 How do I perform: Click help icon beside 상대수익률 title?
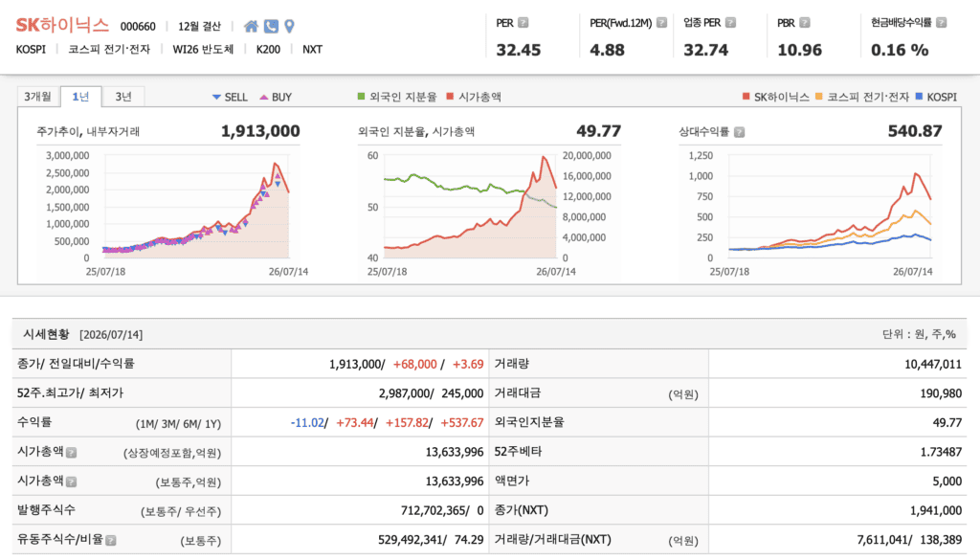pos(740,132)
